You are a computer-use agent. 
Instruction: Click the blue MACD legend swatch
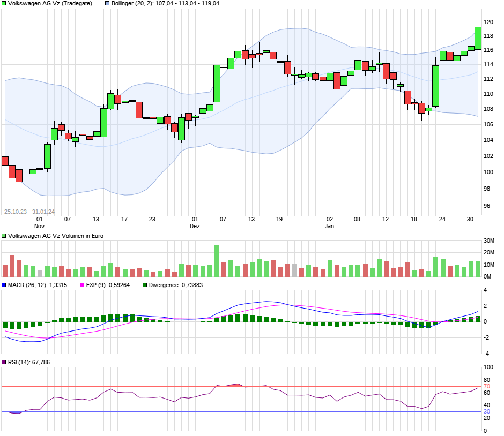tap(4, 285)
